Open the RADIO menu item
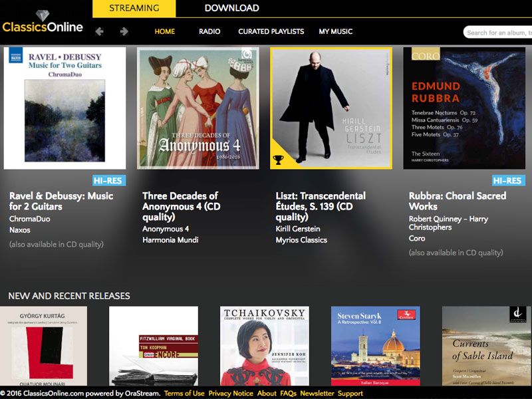The width and height of the screenshot is (532, 399). pyautogui.click(x=209, y=31)
